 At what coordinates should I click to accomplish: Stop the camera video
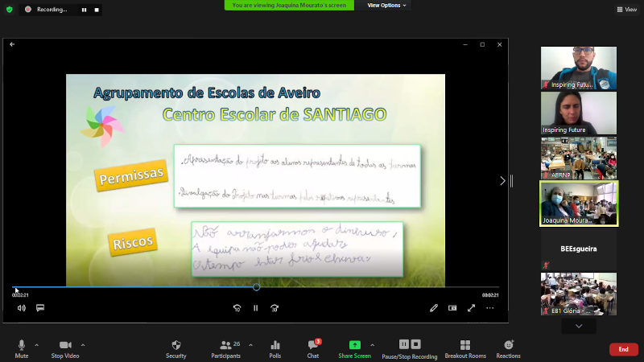point(65,349)
